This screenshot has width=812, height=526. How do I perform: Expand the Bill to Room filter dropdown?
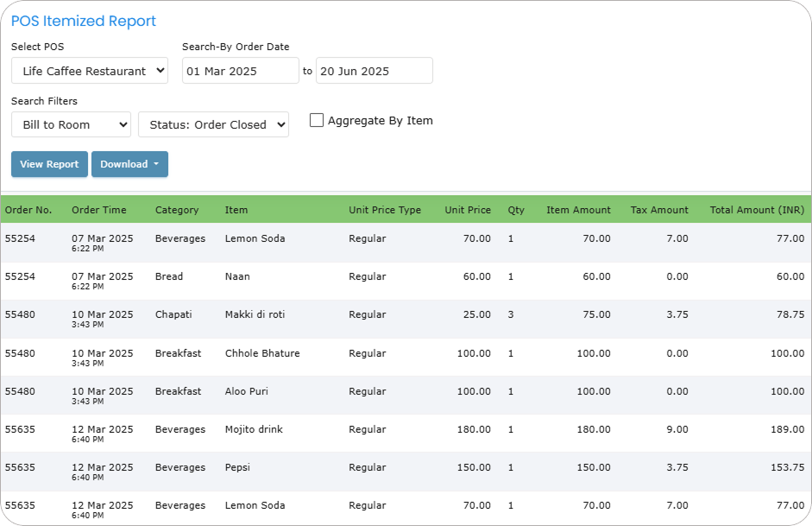[71, 124]
